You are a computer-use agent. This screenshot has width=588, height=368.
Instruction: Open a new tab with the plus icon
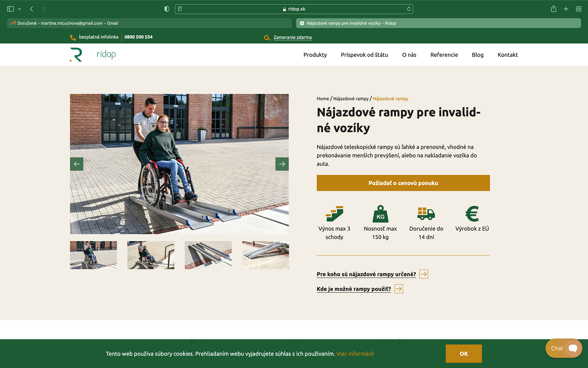(566, 9)
